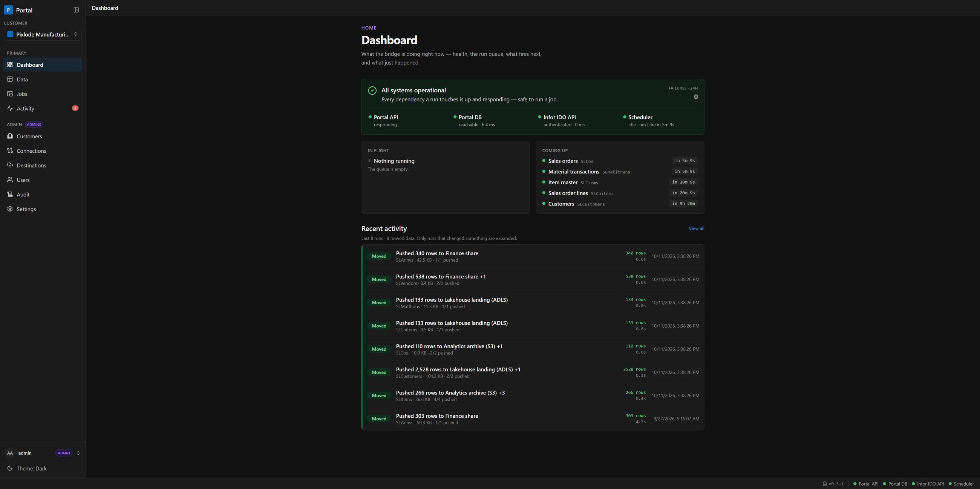Open the Jobs section
Viewport: 980px width, 489px height.
[x=43, y=94]
